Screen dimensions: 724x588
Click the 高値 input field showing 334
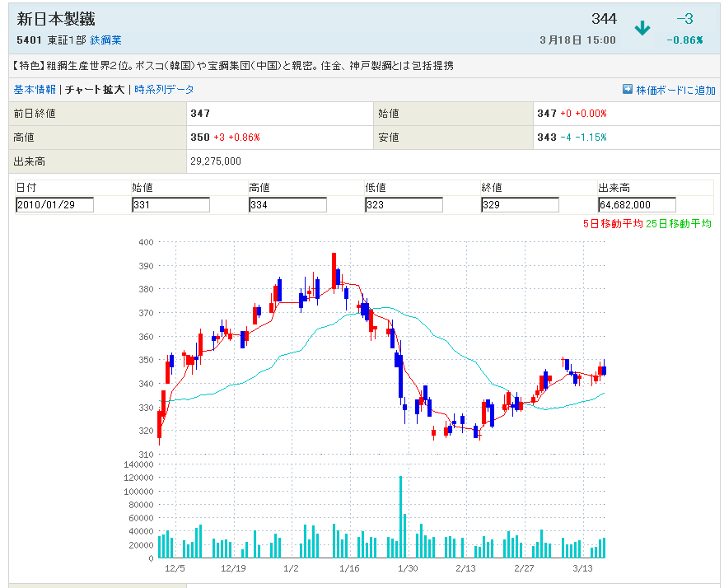click(x=287, y=205)
